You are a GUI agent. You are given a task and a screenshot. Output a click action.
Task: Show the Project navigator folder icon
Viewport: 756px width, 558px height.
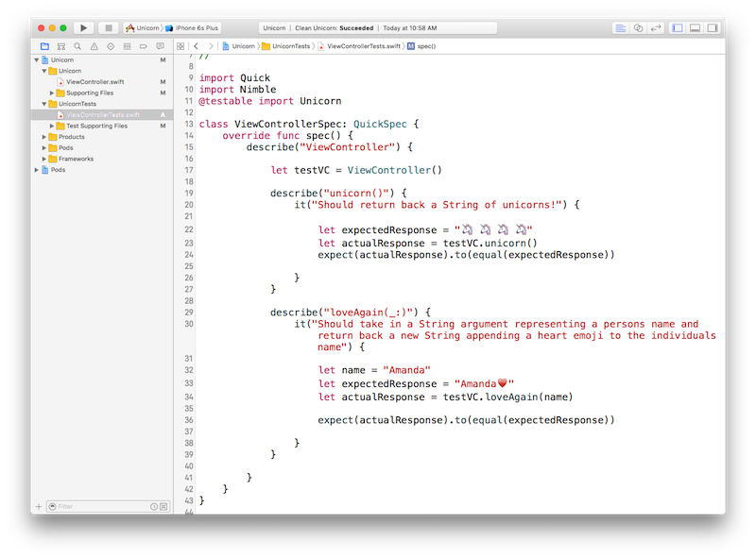44,46
